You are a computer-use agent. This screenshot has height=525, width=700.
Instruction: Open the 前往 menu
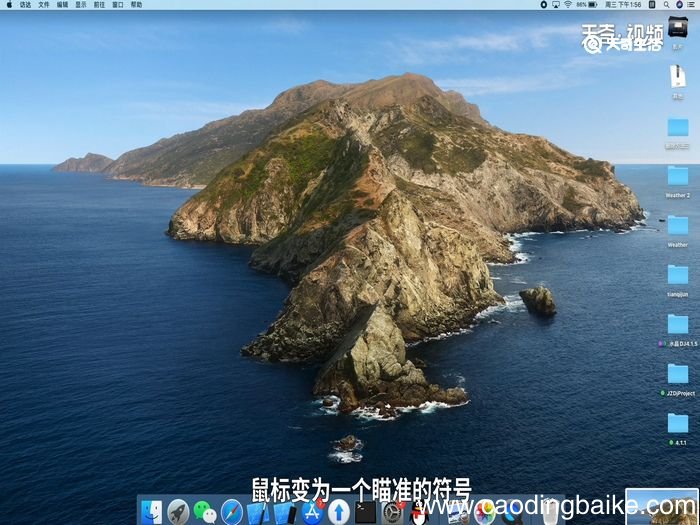(99, 5)
